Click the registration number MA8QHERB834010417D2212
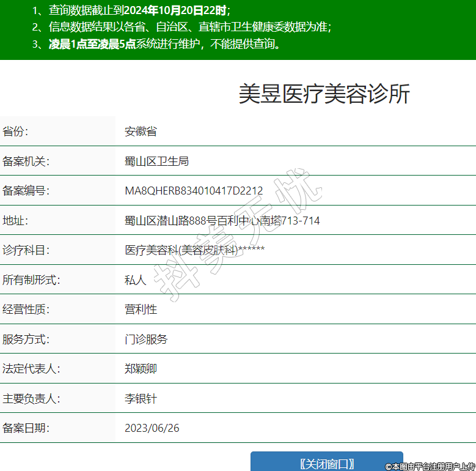The height and width of the screenshot is (471, 476). click(x=194, y=191)
